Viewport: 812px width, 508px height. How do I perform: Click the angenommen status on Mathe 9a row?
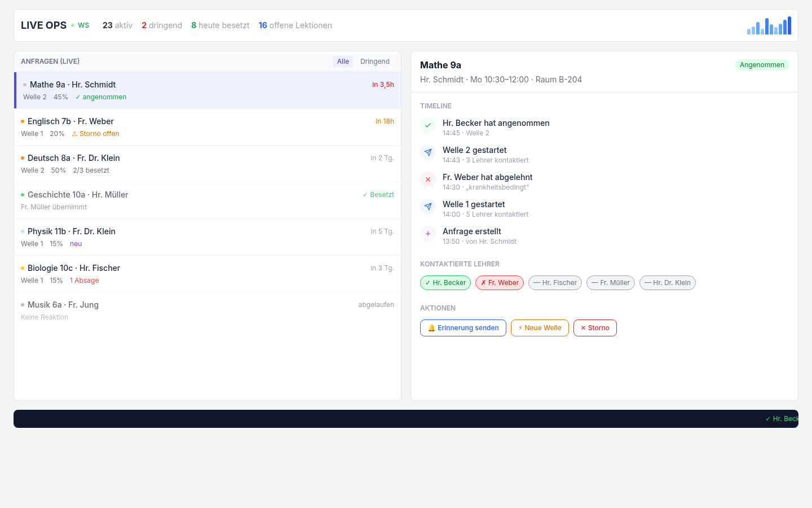[x=101, y=97]
